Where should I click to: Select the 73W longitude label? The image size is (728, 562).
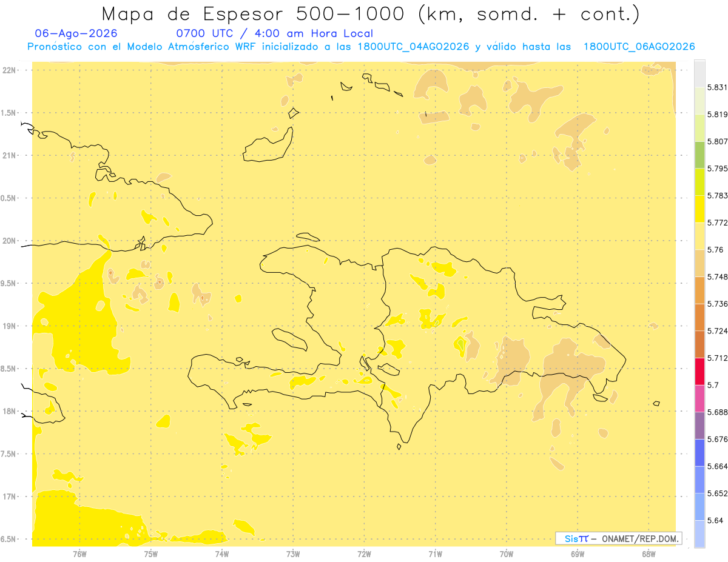point(293,554)
